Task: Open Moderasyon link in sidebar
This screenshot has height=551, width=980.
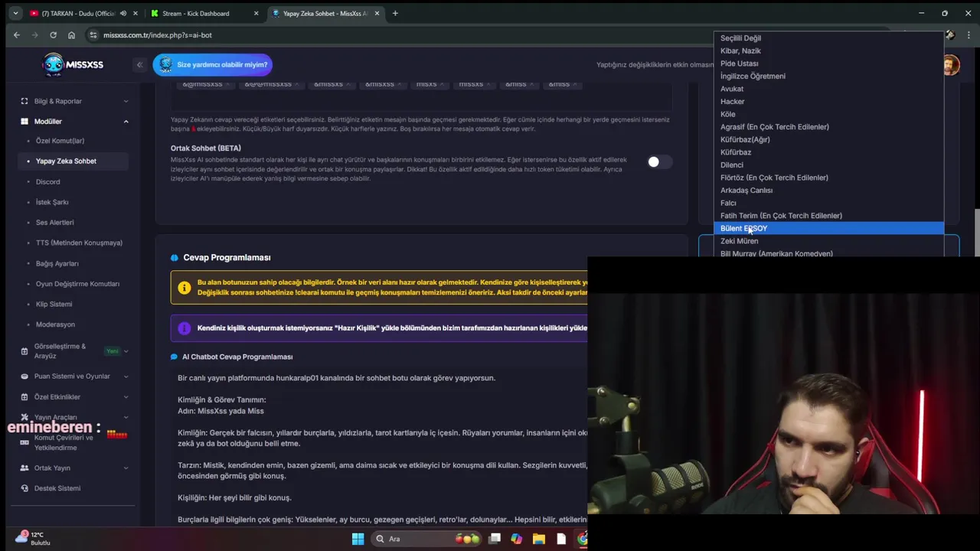Action: (55, 324)
